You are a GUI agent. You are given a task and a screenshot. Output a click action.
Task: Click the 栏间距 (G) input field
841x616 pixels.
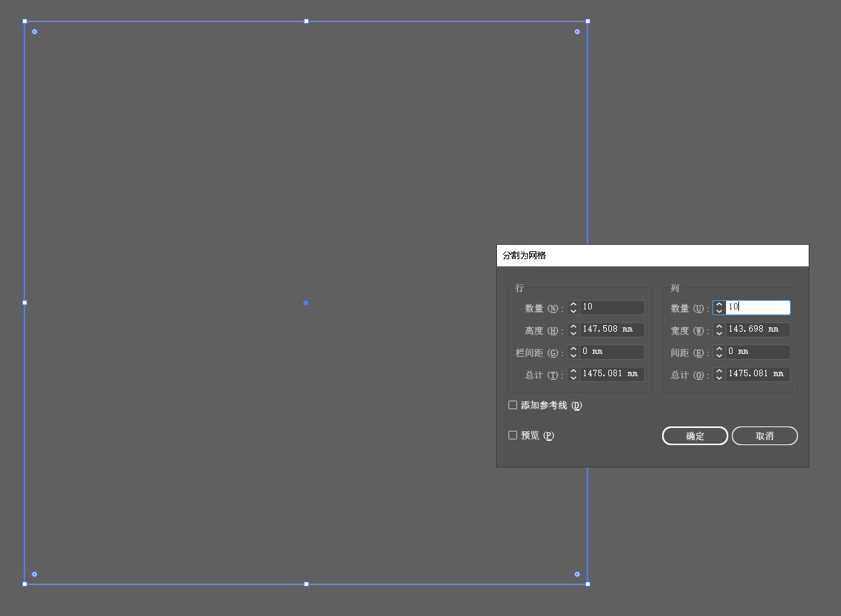[612, 352]
